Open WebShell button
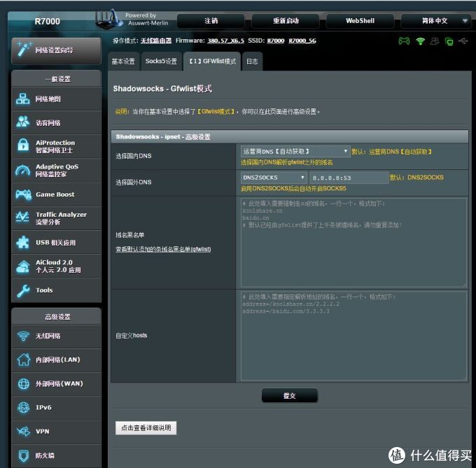Viewport: 476px width, 468px height. 360,20
